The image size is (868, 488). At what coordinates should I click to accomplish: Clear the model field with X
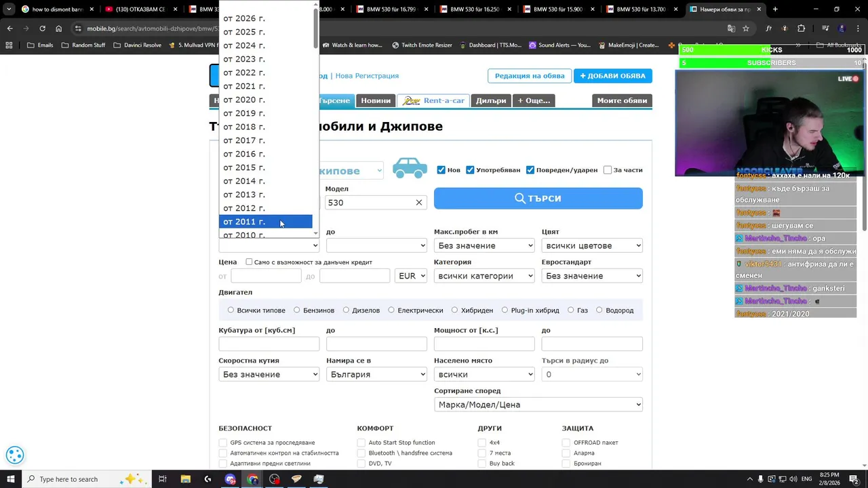point(419,203)
